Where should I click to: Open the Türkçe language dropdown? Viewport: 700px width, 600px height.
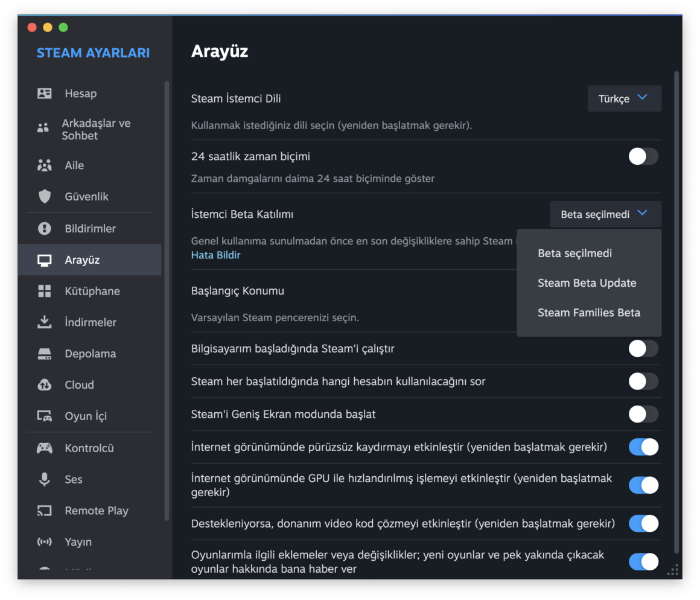click(624, 98)
